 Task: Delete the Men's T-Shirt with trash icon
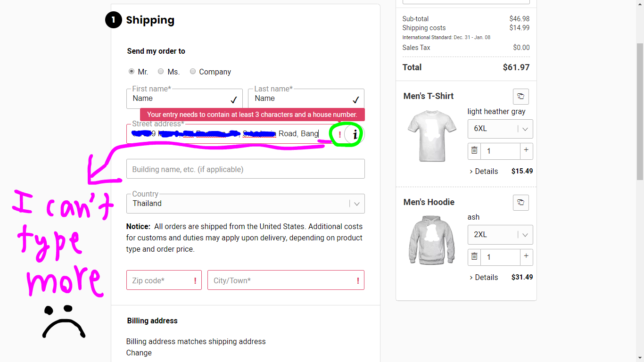474,151
